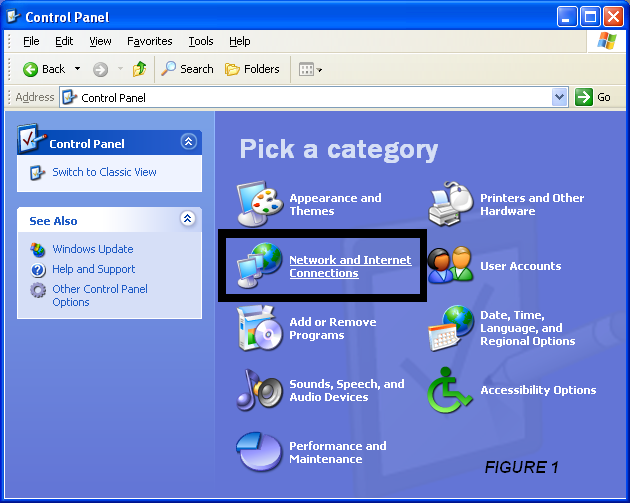Screen dimensions: 630x503
Task: Click the Control Panel icon in address bar
Action: pos(69,97)
